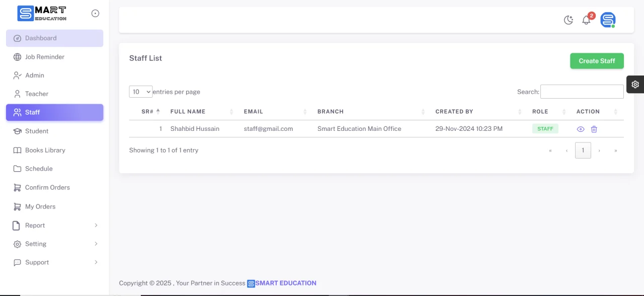
Task: Expand the Support submenu
Action: [x=54, y=262]
